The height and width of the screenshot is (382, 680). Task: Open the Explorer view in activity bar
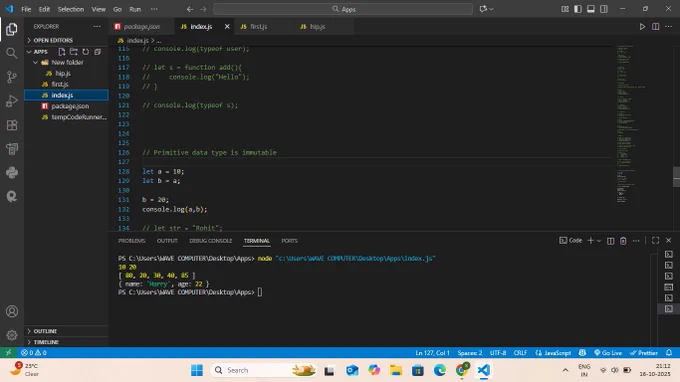pos(12,29)
